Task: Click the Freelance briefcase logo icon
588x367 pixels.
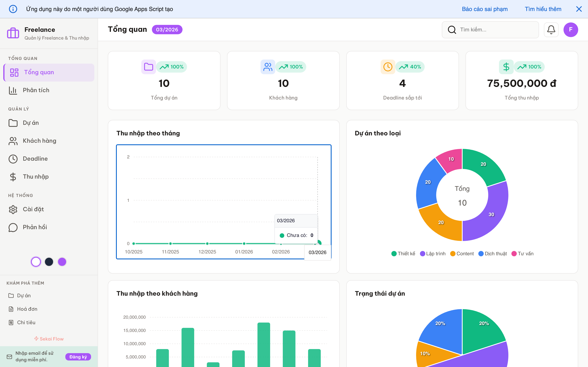Action: click(13, 33)
